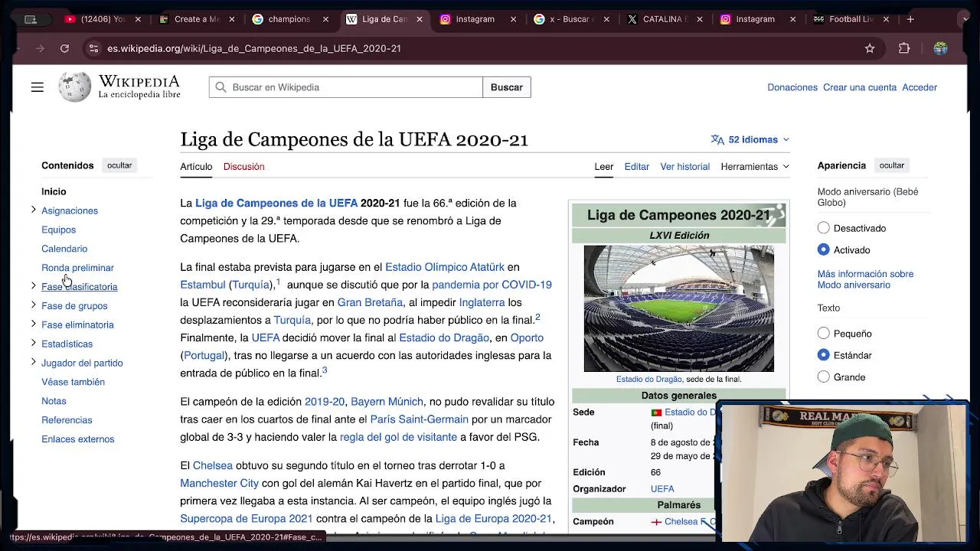Hide the Apariencia panel with ocultar
The height and width of the screenshot is (551, 980).
(891, 165)
